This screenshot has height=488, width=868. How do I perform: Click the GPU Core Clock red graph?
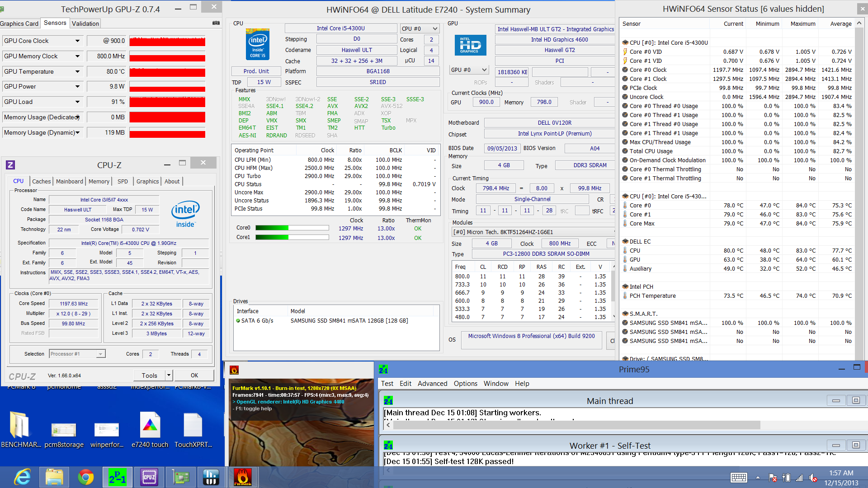(x=167, y=41)
